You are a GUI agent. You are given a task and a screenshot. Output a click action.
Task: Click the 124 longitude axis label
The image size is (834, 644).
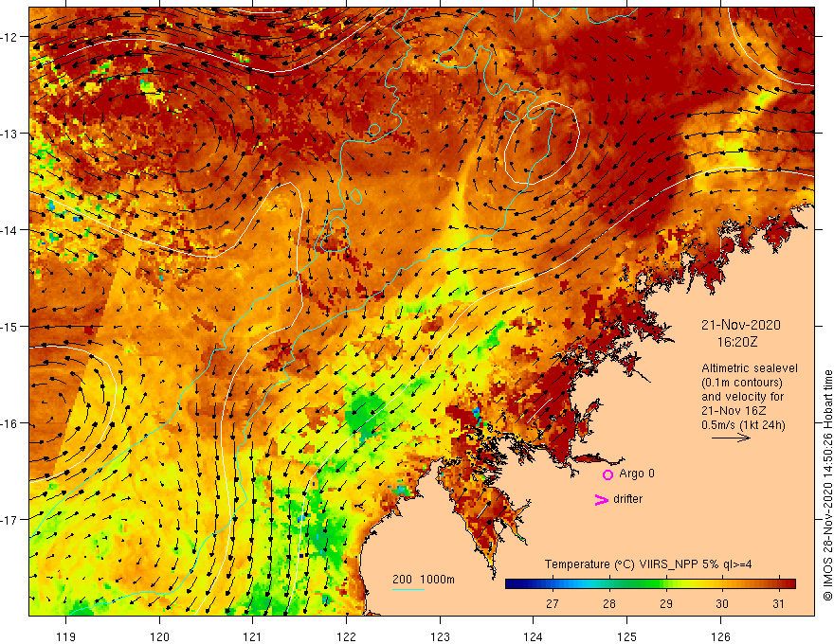click(533, 636)
